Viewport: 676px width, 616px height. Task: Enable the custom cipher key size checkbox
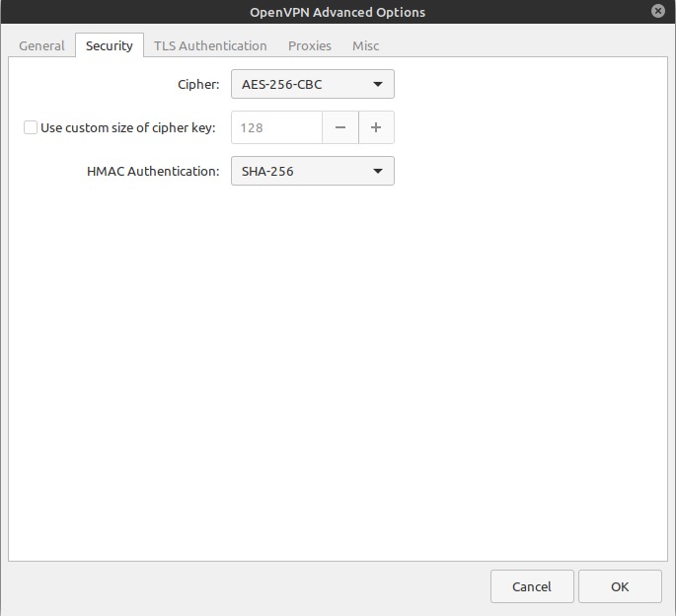pos(31,127)
